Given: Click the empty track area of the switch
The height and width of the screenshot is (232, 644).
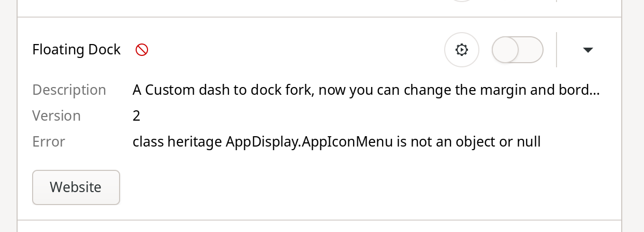Looking at the screenshot, I should [x=531, y=50].
